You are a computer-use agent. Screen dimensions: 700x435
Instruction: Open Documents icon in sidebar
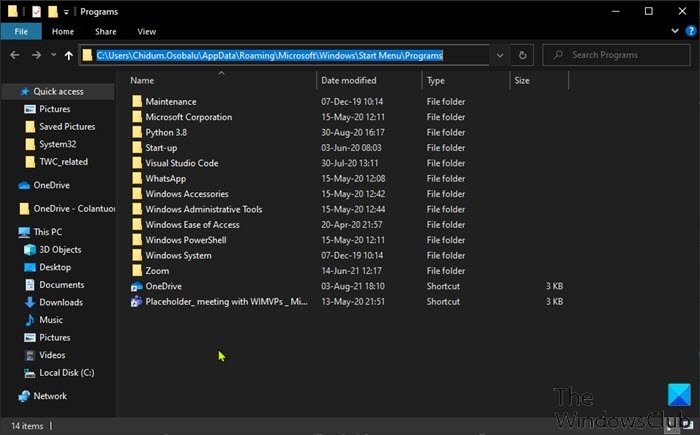[30, 285]
